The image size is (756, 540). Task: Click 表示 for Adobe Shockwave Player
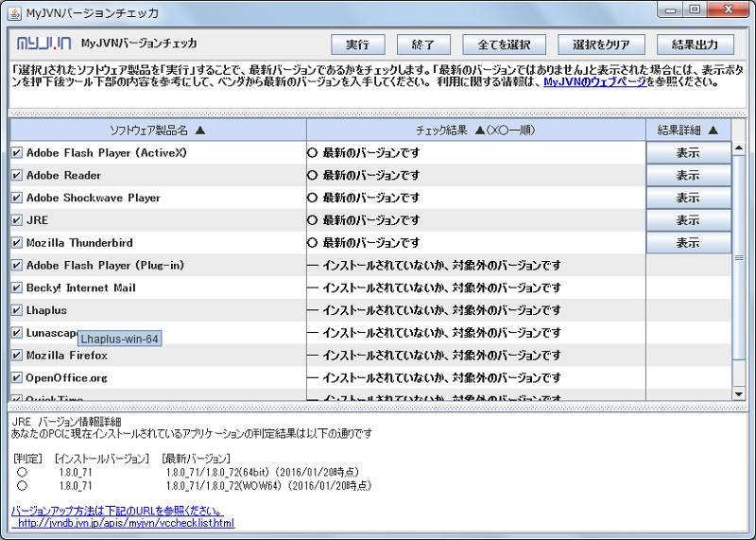689,198
